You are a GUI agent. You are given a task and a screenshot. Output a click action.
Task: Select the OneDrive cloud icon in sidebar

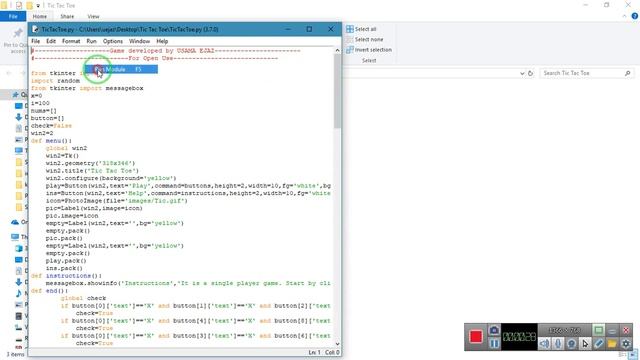pos(15,222)
